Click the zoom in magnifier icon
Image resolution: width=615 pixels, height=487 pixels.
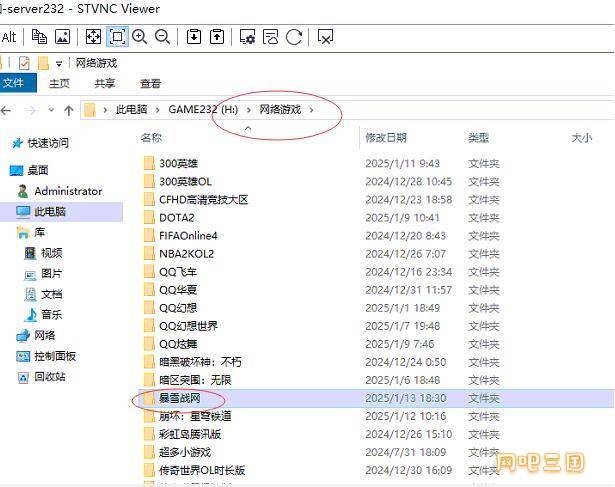pyautogui.click(x=139, y=37)
